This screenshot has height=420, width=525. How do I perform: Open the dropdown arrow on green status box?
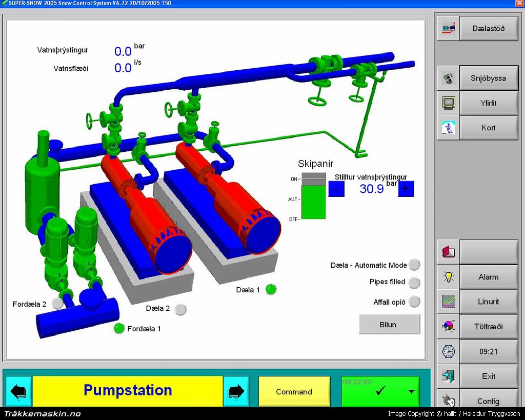411,392
